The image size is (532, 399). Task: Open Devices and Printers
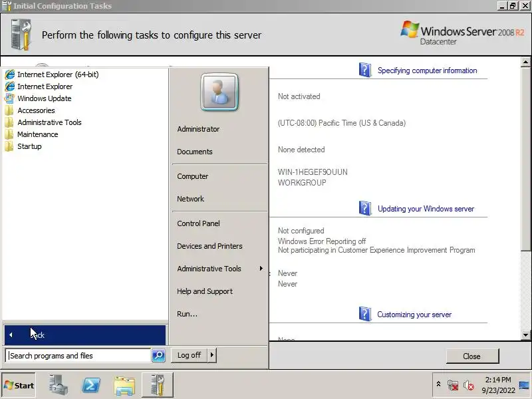pyautogui.click(x=209, y=246)
